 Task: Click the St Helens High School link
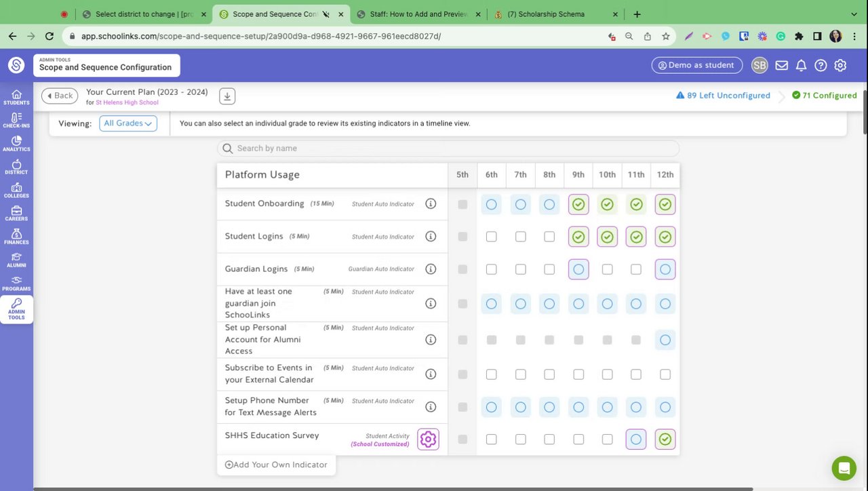[127, 103]
